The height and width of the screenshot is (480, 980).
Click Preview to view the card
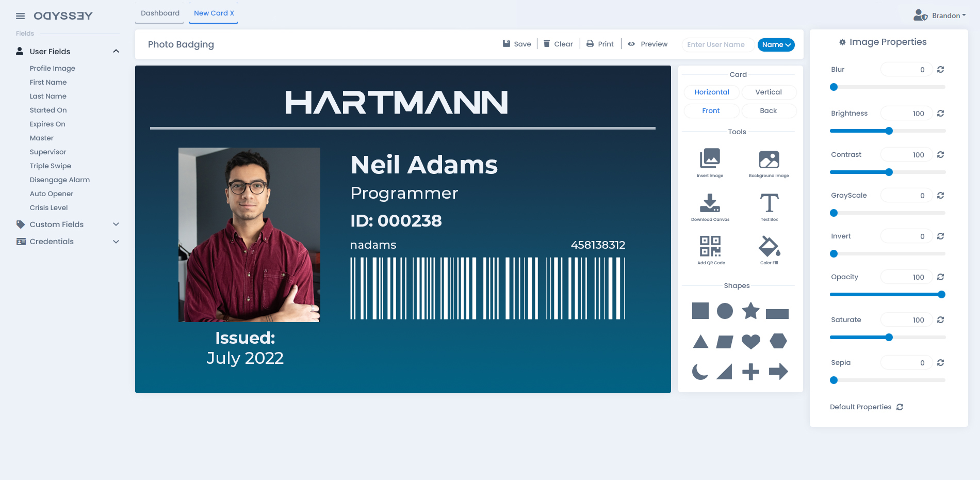point(647,44)
